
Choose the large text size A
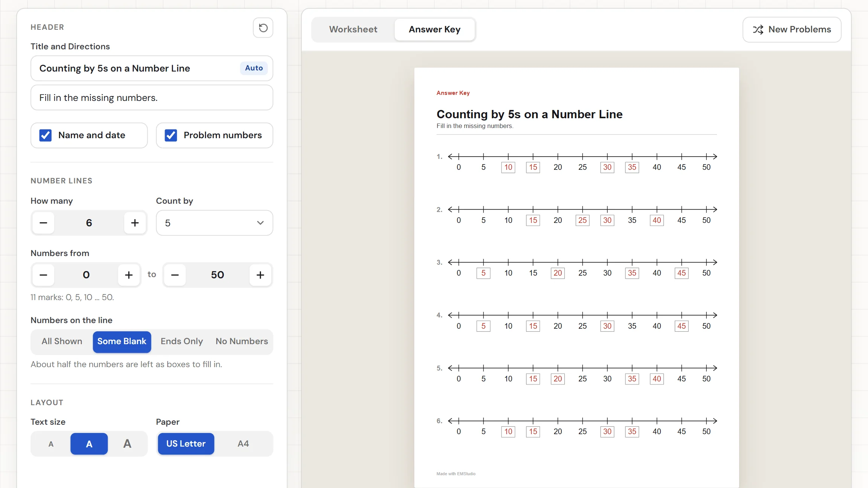coord(127,444)
